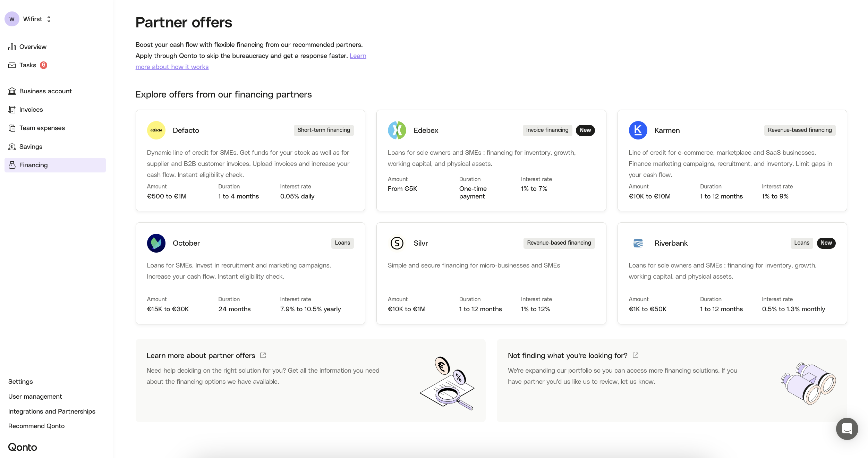This screenshot has width=868, height=458.
Task: Click the Invoices document icon
Action: pyautogui.click(x=12, y=110)
